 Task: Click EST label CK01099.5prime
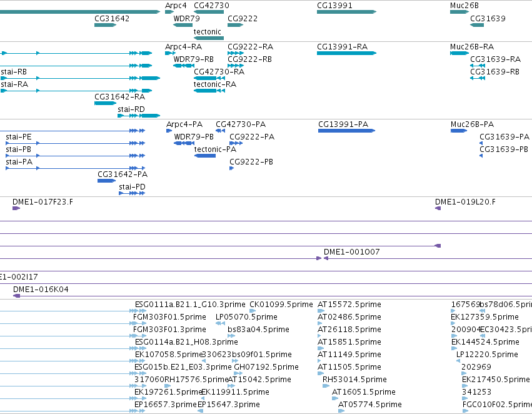click(281, 305)
